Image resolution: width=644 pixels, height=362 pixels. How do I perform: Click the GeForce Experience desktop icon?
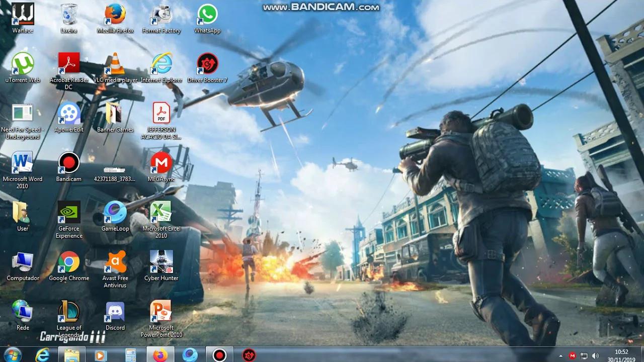[69, 213]
